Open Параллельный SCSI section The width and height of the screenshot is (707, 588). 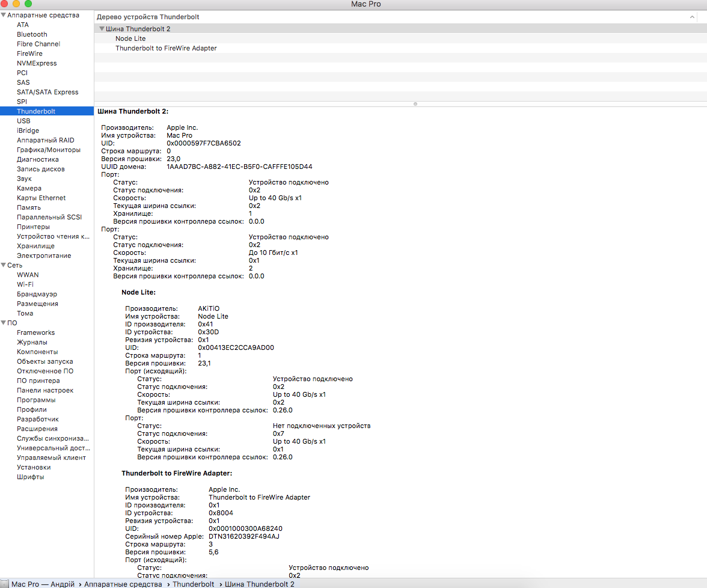pyautogui.click(x=49, y=217)
